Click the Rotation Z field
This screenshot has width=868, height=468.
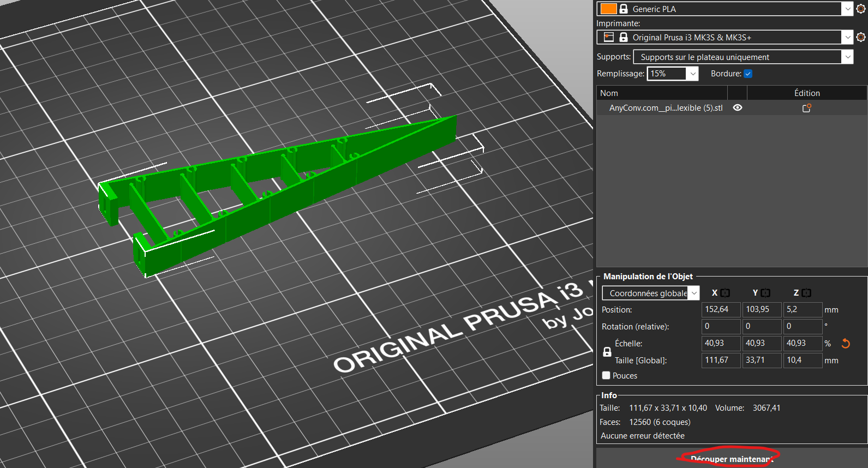pos(803,326)
